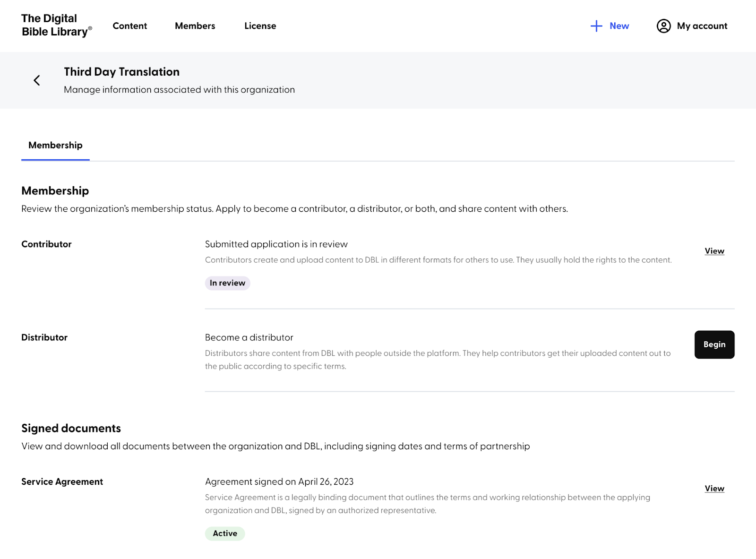Click the Membership section heading
This screenshot has width=756, height=559.
click(55, 191)
